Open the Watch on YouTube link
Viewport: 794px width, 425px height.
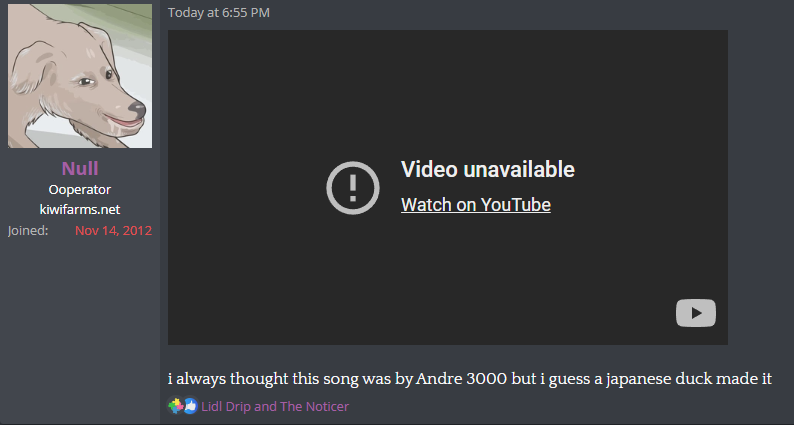475,205
